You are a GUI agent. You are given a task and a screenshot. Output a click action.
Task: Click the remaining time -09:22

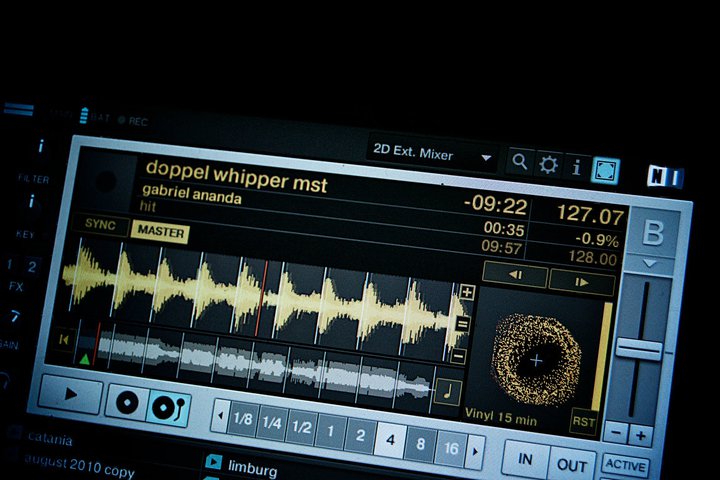point(496,204)
